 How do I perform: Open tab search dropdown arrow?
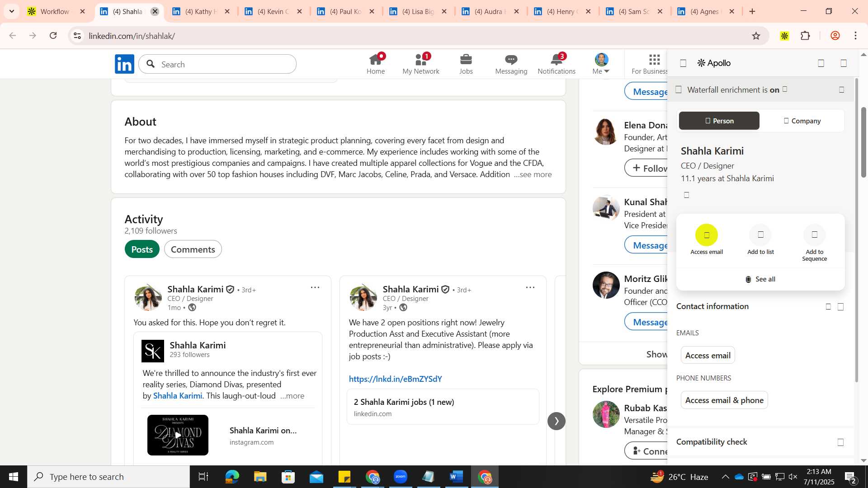(x=11, y=11)
